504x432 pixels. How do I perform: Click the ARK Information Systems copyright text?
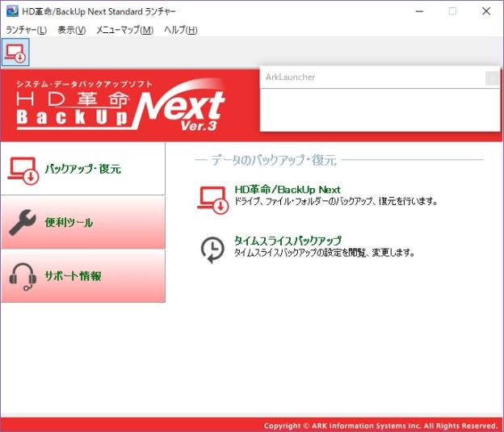pos(380,426)
